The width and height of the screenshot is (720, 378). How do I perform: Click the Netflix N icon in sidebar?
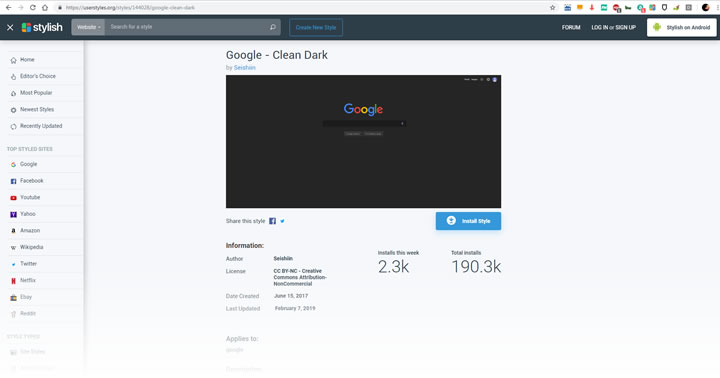(13, 281)
